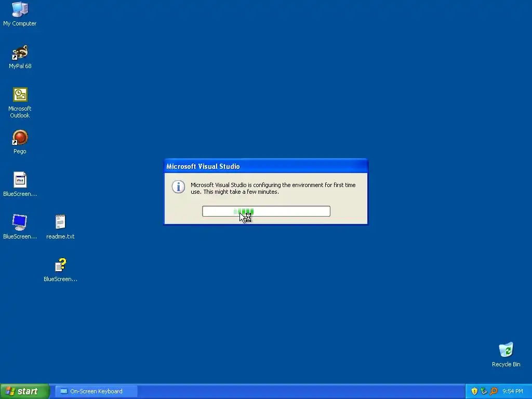Activate On-Screen Keyboard taskbar button

(x=96, y=391)
